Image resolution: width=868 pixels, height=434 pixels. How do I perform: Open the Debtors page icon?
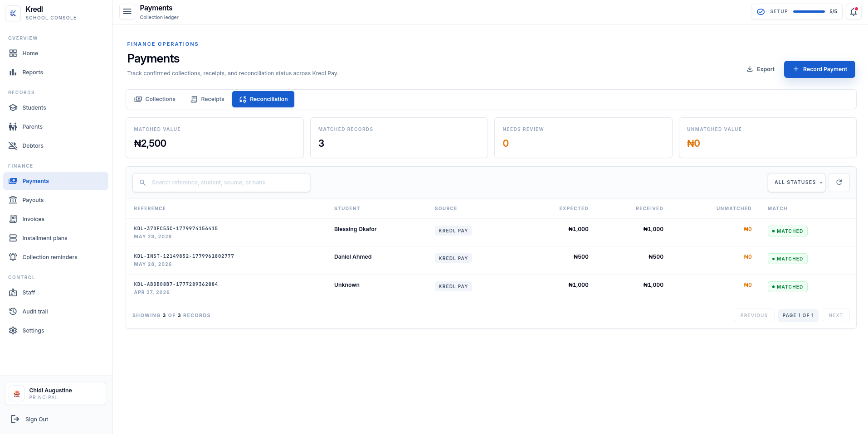click(13, 146)
